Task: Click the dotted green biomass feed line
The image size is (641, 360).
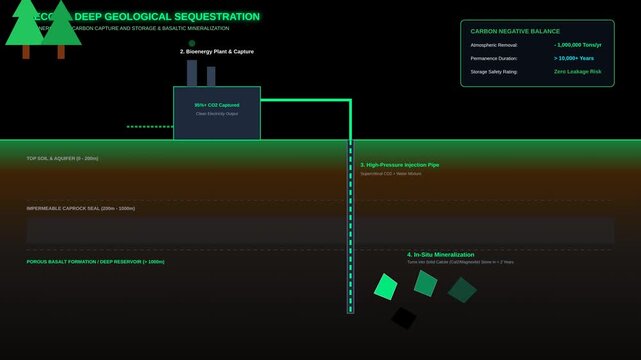Action: (150, 127)
